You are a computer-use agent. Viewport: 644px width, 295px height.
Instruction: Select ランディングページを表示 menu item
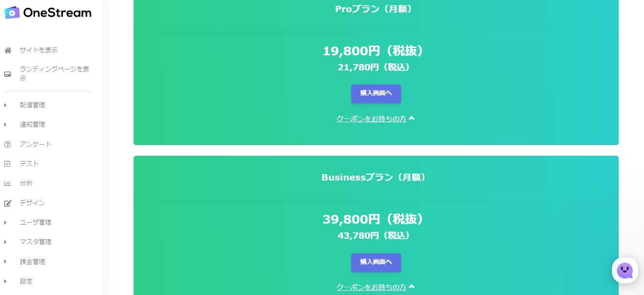(54, 74)
